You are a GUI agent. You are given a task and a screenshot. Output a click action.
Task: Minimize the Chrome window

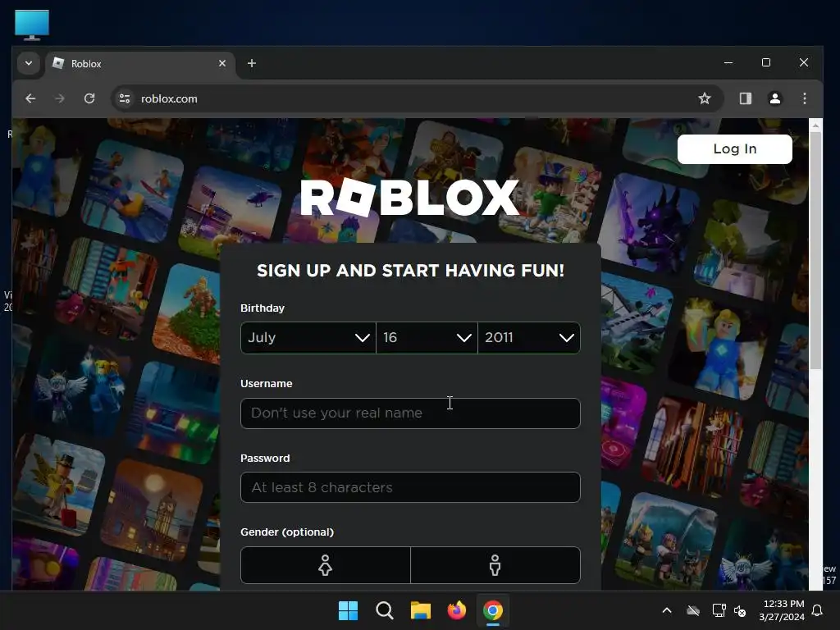click(x=728, y=62)
